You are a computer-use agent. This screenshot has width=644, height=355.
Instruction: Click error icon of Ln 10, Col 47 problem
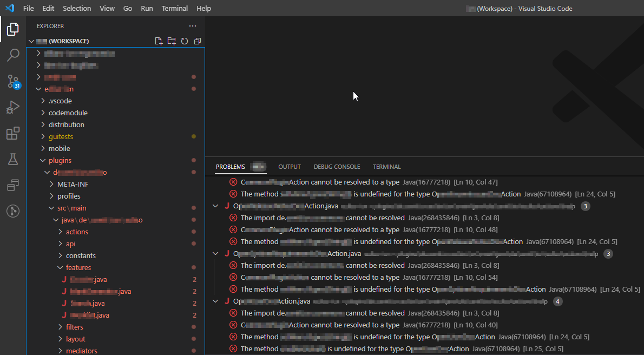[x=233, y=182]
